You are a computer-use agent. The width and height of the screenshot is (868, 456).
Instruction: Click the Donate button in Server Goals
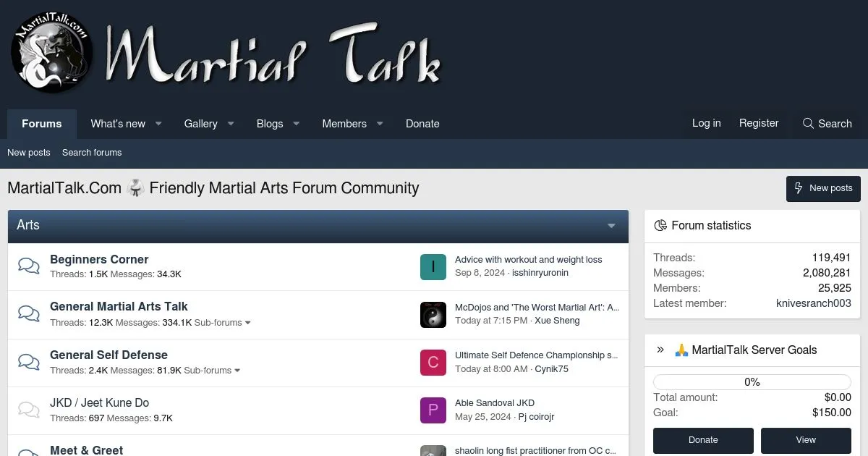point(703,440)
